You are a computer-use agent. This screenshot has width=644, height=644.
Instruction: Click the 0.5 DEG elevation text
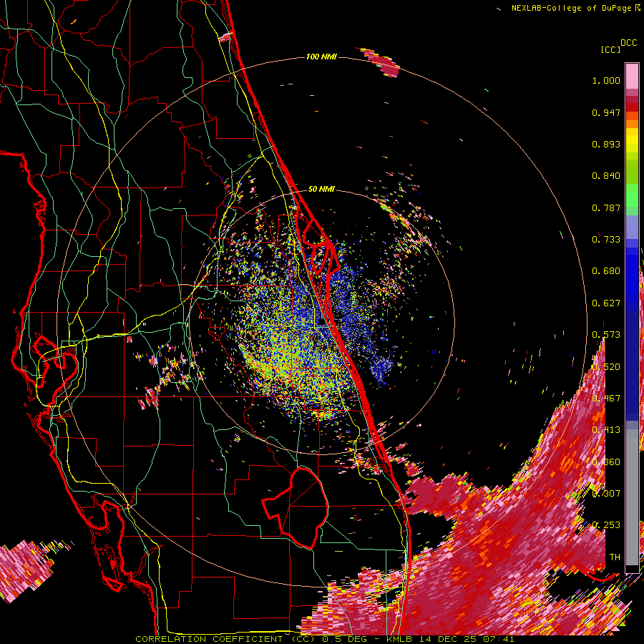pyautogui.click(x=344, y=639)
